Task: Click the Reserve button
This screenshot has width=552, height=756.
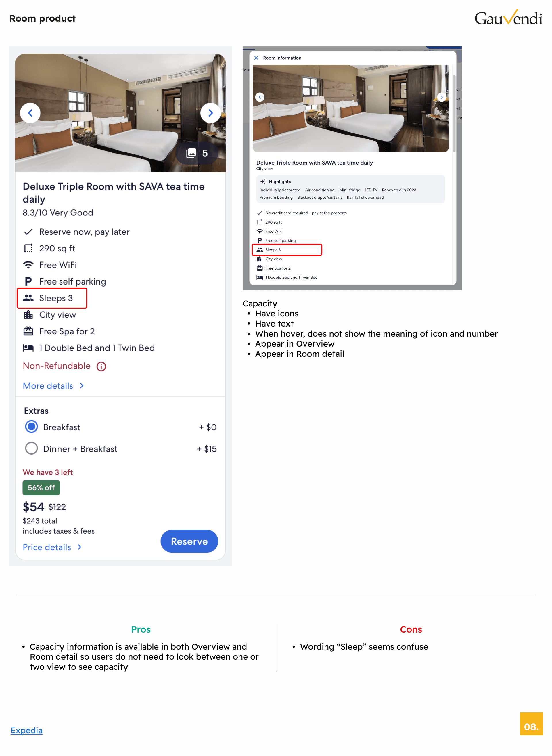Action: (189, 541)
